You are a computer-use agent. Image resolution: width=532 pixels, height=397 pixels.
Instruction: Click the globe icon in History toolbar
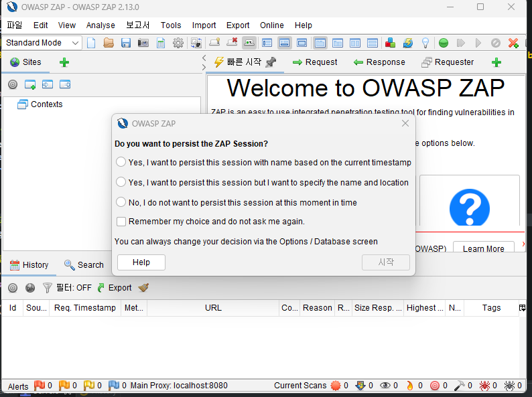point(30,288)
